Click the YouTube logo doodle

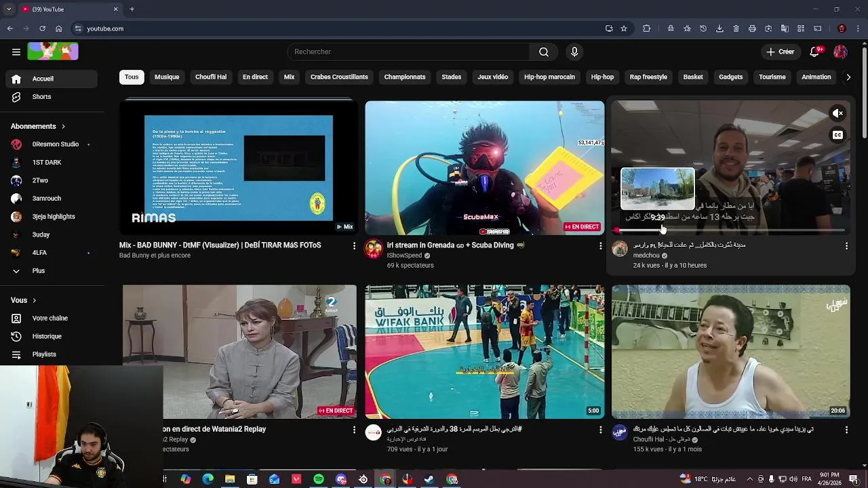pos(53,52)
